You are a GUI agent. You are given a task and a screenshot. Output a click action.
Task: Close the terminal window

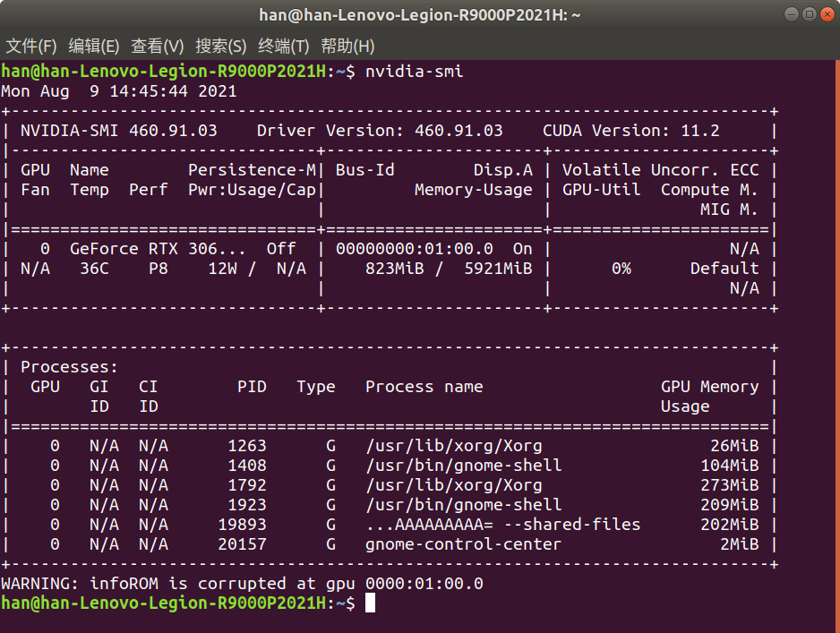coord(827,14)
